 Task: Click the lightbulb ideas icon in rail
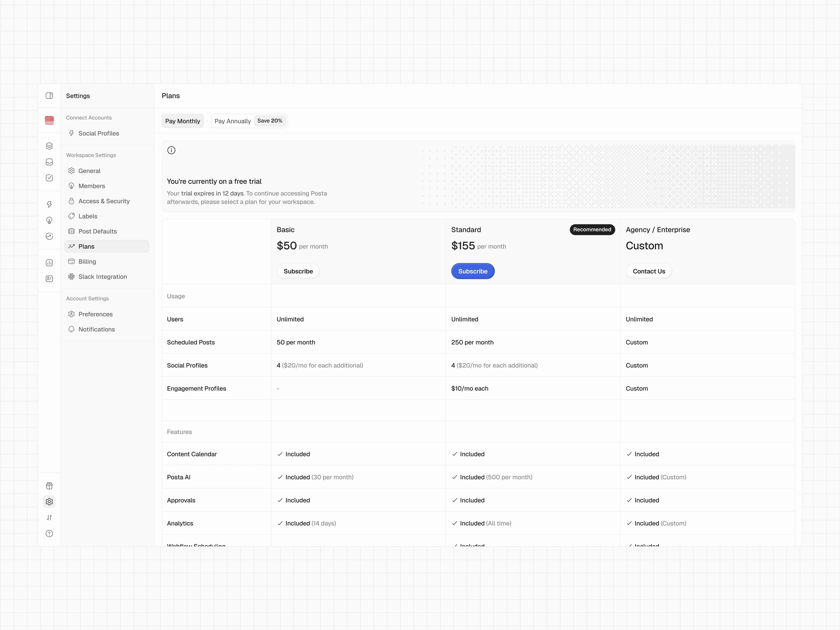(49, 221)
